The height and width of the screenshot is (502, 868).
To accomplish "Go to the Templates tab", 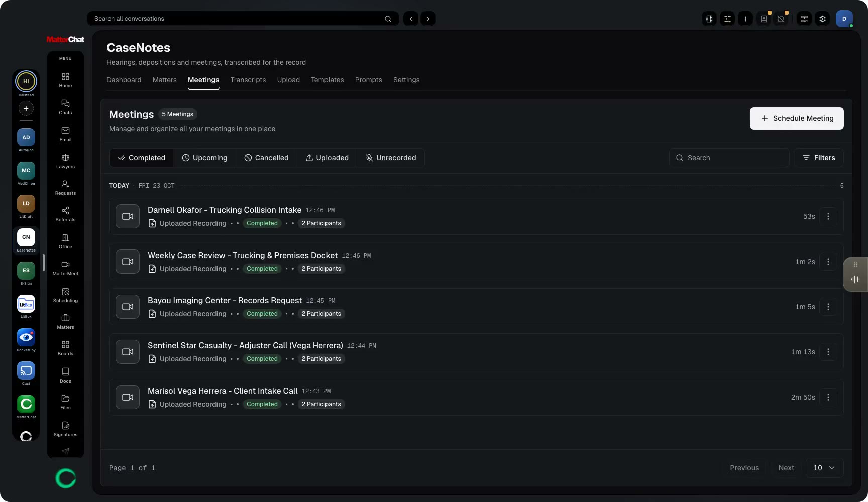I will (x=328, y=80).
